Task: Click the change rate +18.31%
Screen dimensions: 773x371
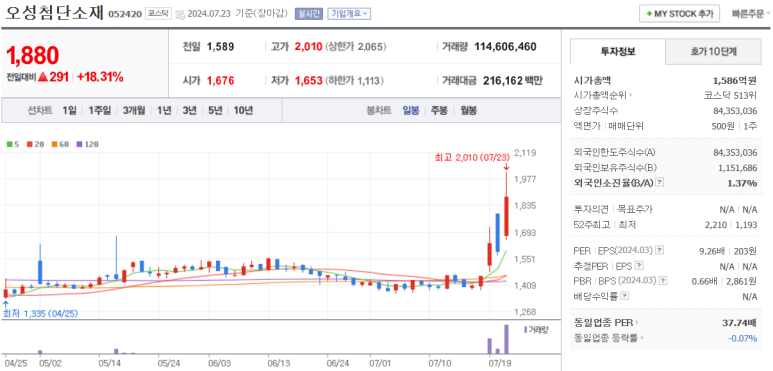Action: (100, 77)
